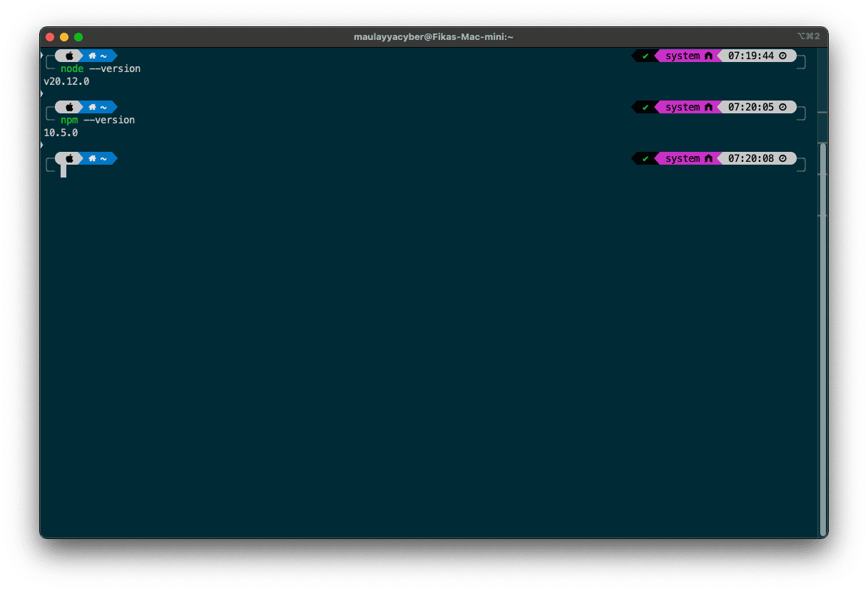Click the v20.12.0 output line

coord(66,81)
